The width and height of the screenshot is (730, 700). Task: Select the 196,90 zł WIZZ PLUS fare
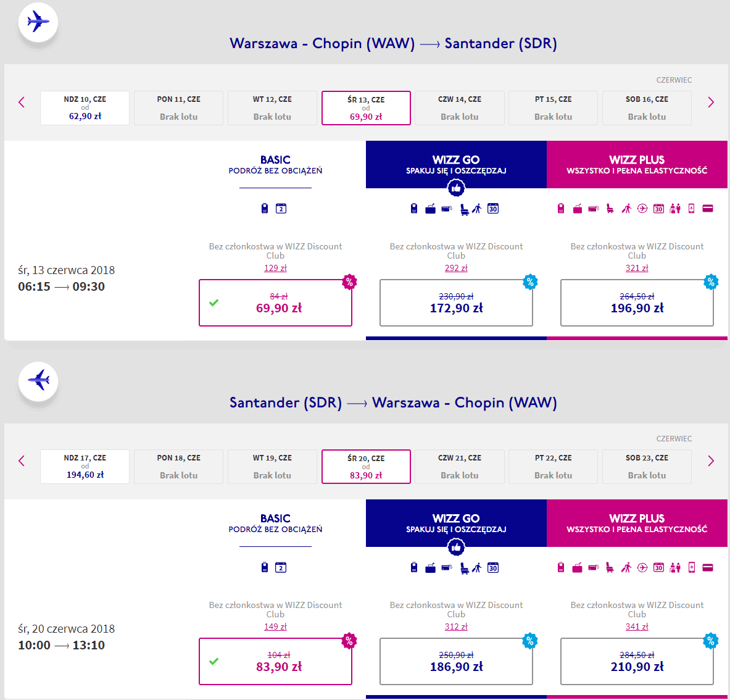pos(637,302)
